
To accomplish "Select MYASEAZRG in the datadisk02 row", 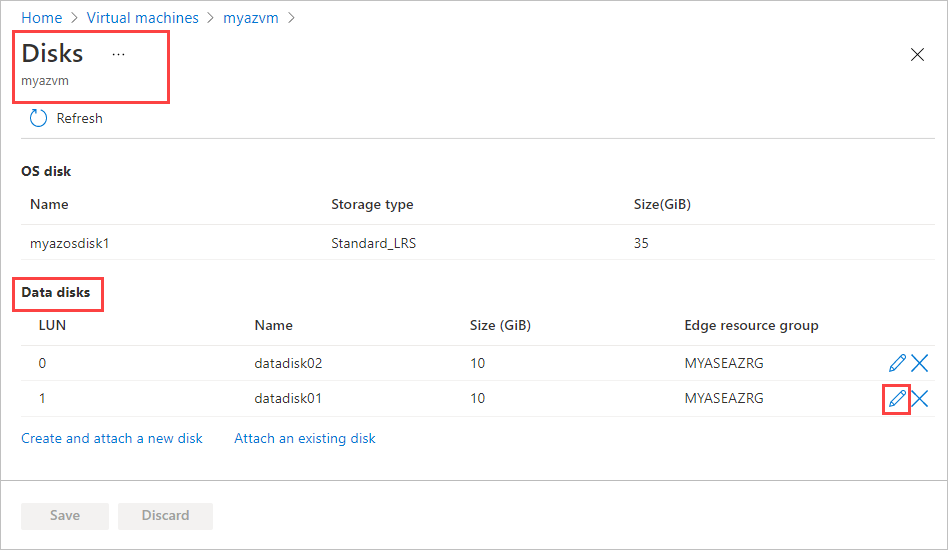I will pyautogui.click(x=724, y=363).
